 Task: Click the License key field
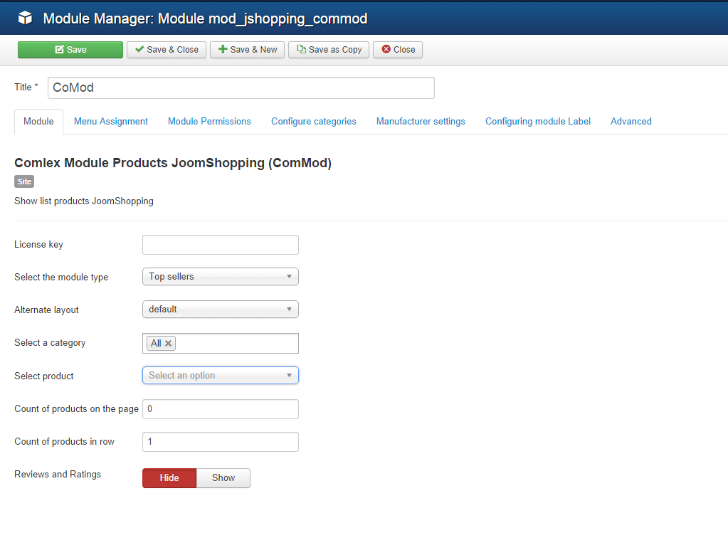[220, 245]
